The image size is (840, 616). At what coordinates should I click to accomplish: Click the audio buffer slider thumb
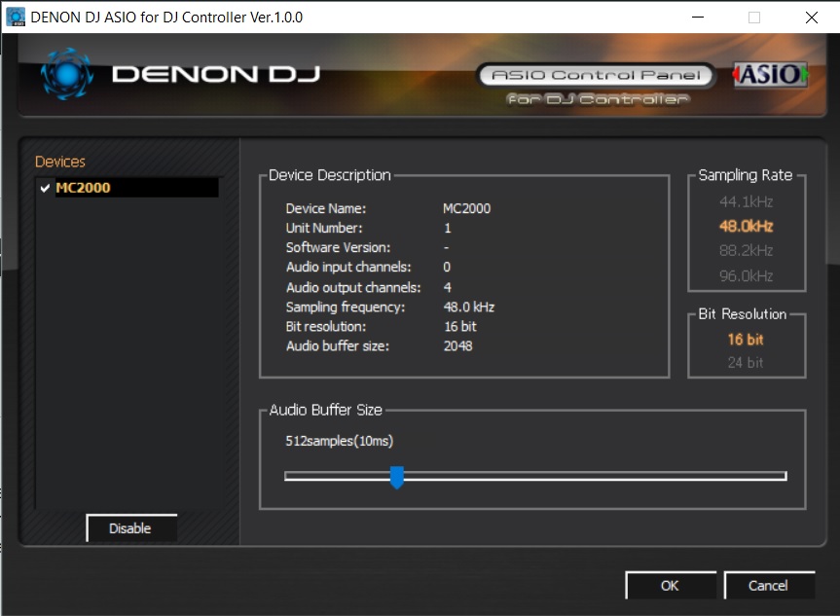coord(396,477)
